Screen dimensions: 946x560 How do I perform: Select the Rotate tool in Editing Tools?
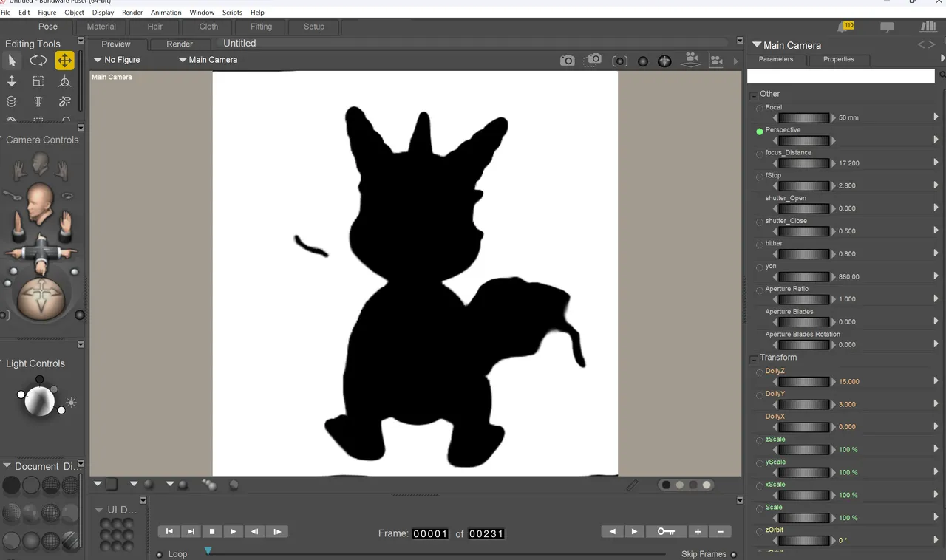pos(38,61)
